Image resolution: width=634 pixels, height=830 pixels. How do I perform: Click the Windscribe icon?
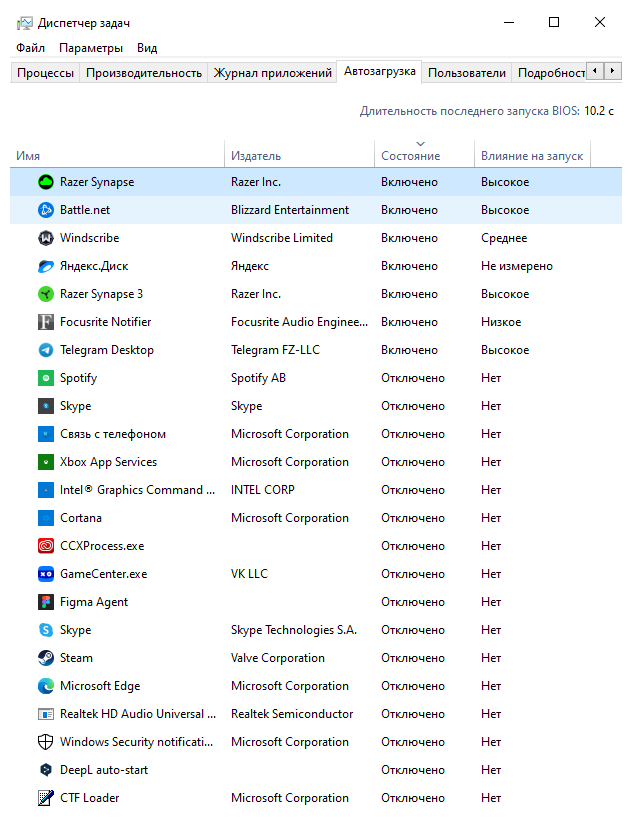click(x=46, y=238)
